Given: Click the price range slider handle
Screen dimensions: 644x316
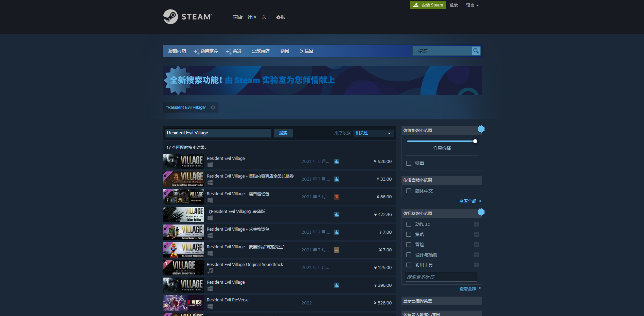Looking at the screenshot, I should [x=475, y=141].
